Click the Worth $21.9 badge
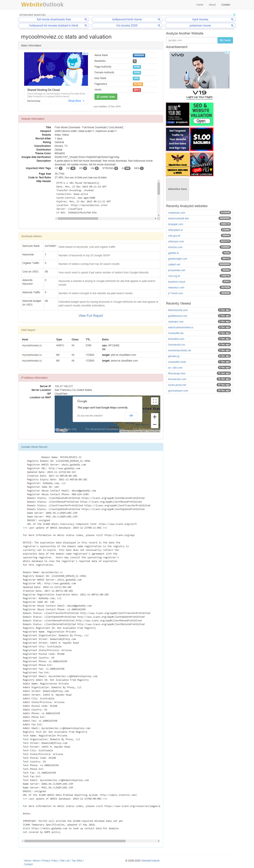 pyautogui.click(x=137, y=90)
